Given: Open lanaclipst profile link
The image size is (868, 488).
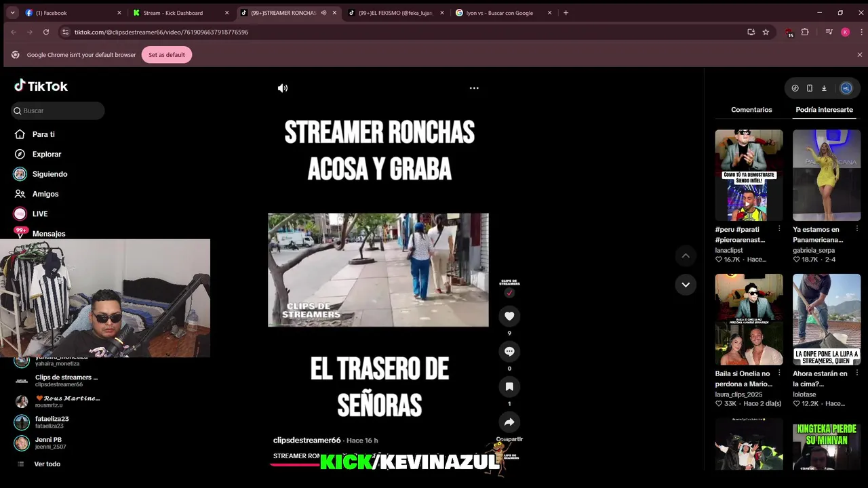Looking at the screenshot, I should [x=729, y=250].
